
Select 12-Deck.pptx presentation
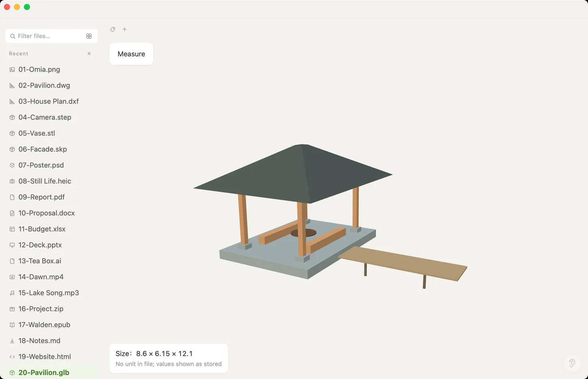[40, 245]
